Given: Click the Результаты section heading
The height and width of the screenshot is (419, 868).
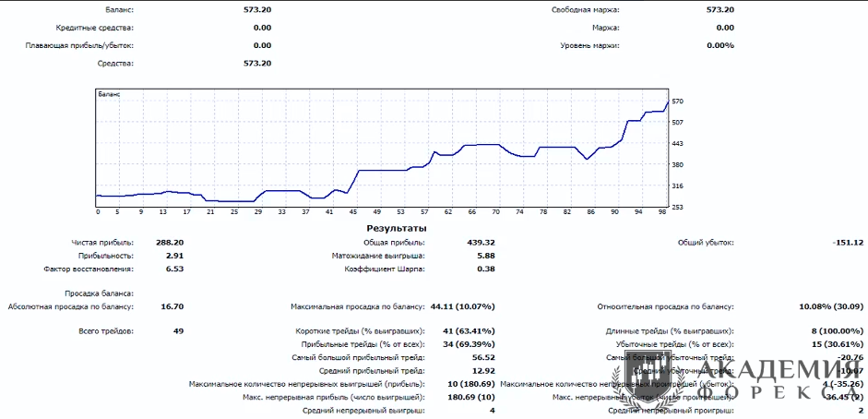Looking at the screenshot, I should 397,227.
